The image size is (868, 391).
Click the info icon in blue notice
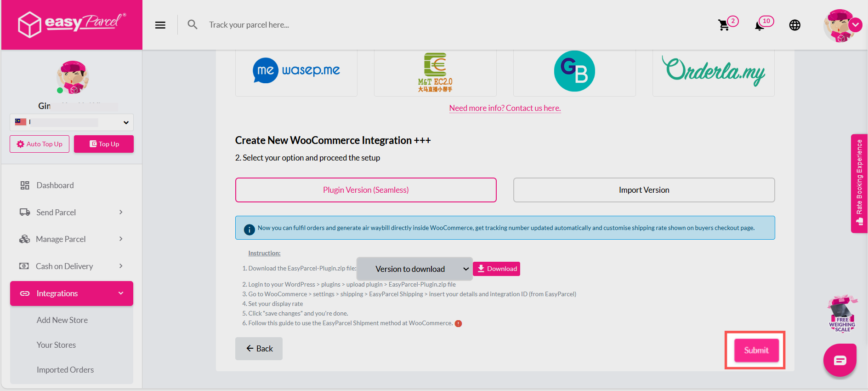[250, 229]
